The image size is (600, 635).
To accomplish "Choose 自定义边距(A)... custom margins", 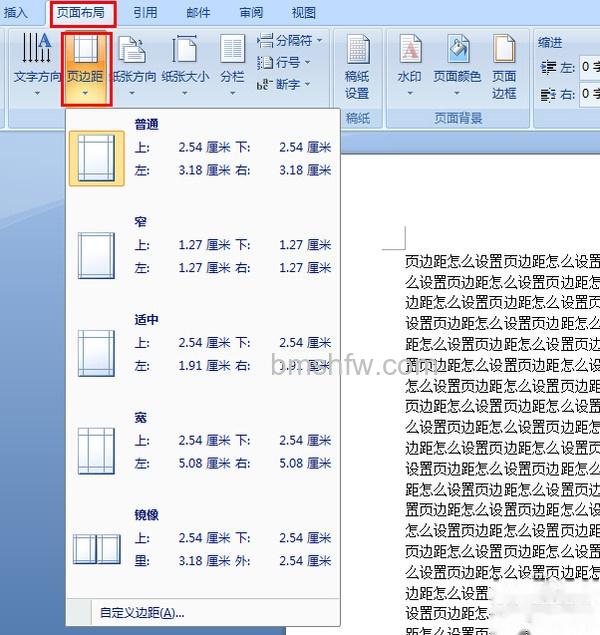I will (x=142, y=612).
